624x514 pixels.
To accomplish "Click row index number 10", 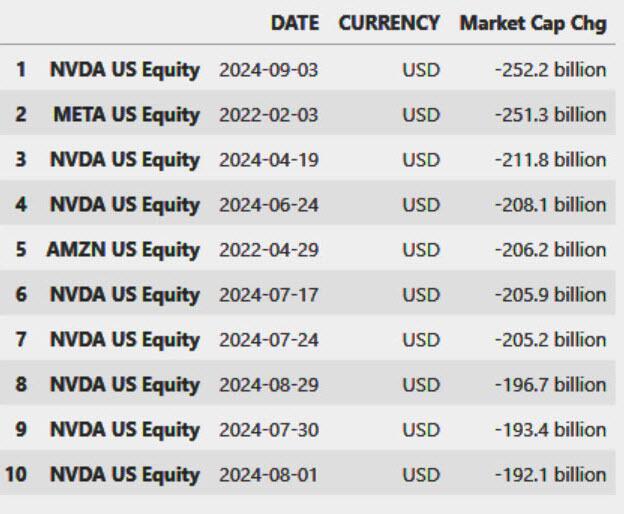I will click(x=16, y=475).
